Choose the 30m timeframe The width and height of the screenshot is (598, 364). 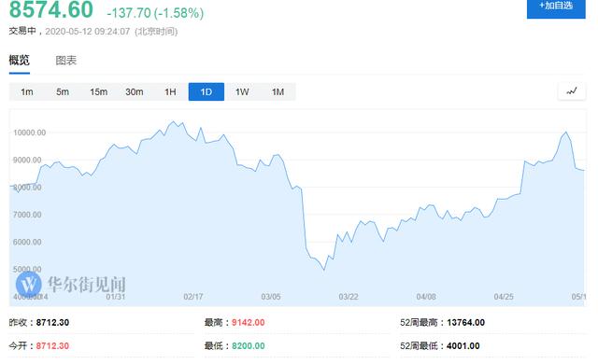[x=135, y=91]
